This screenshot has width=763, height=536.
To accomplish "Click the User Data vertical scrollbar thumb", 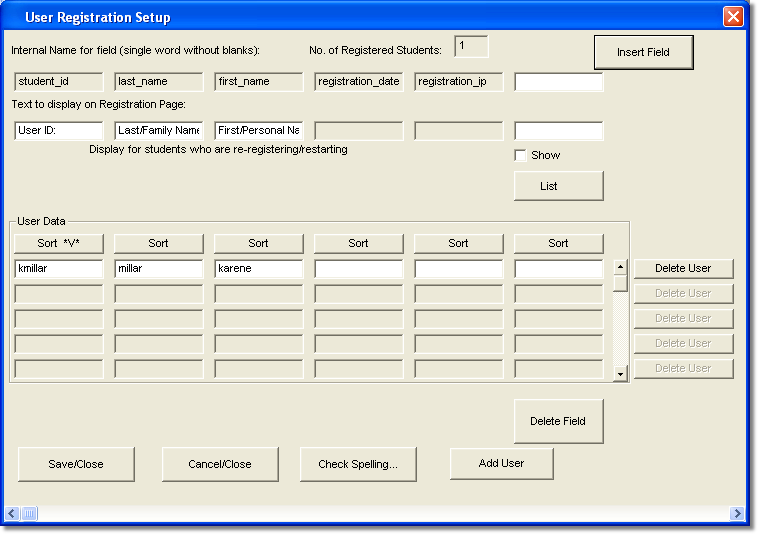I will 620,283.
